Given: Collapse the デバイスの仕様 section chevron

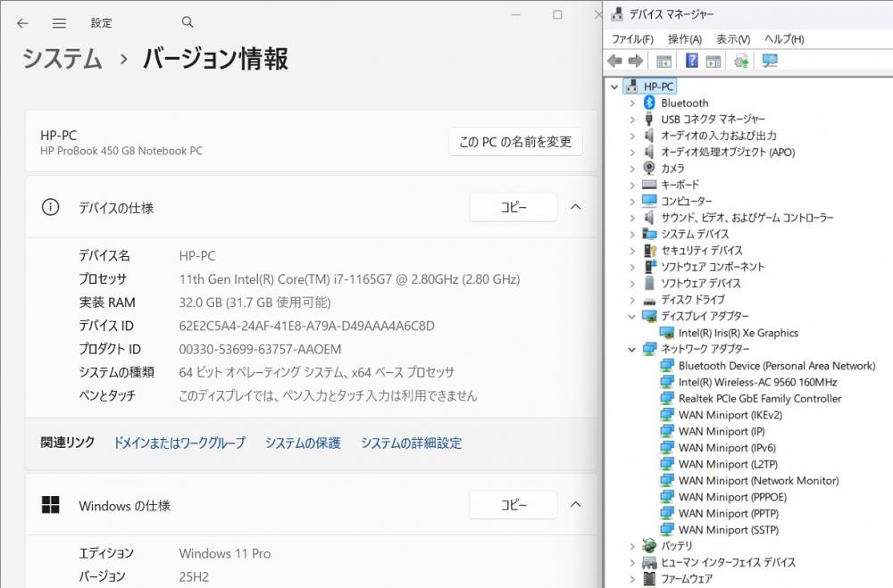Looking at the screenshot, I should click(576, 207).
